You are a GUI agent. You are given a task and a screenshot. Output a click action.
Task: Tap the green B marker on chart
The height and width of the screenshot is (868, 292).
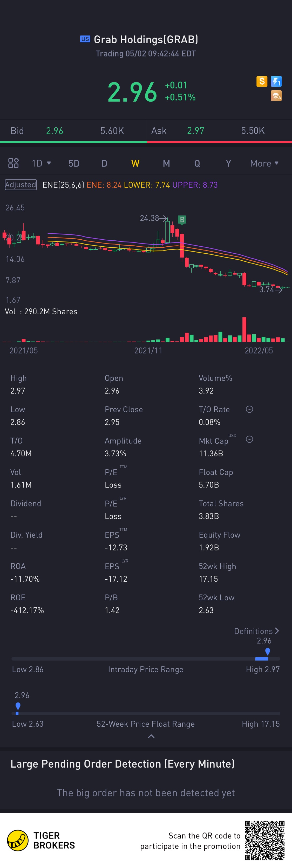tap(182, 220)
